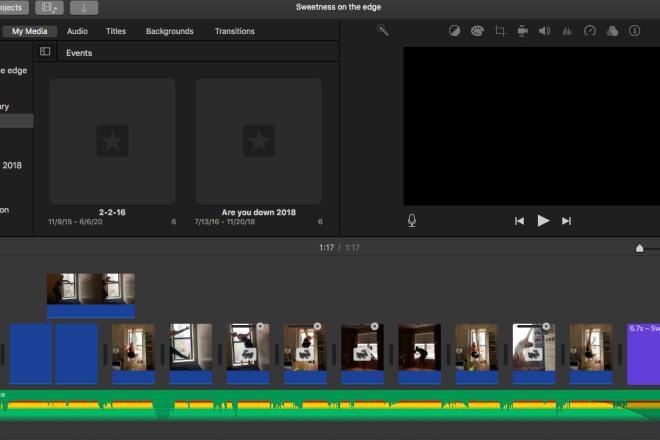Select the cropping tool

(x=500, y=31)
